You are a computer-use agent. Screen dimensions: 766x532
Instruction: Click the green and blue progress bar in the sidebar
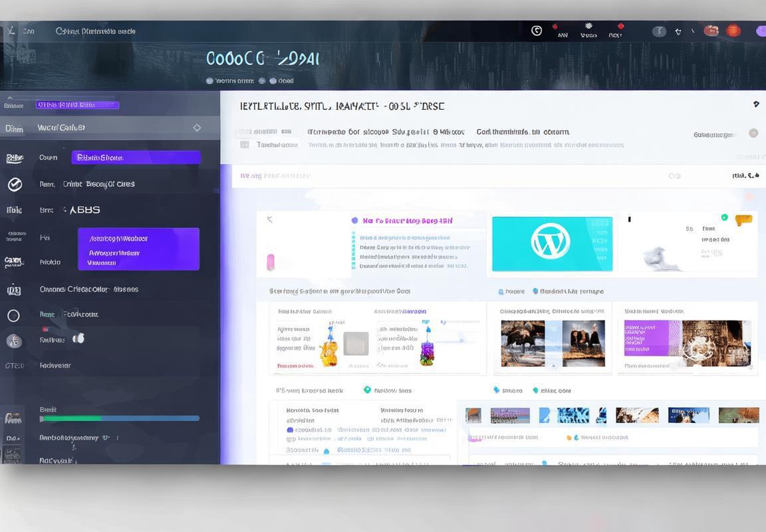click(119, 418)
